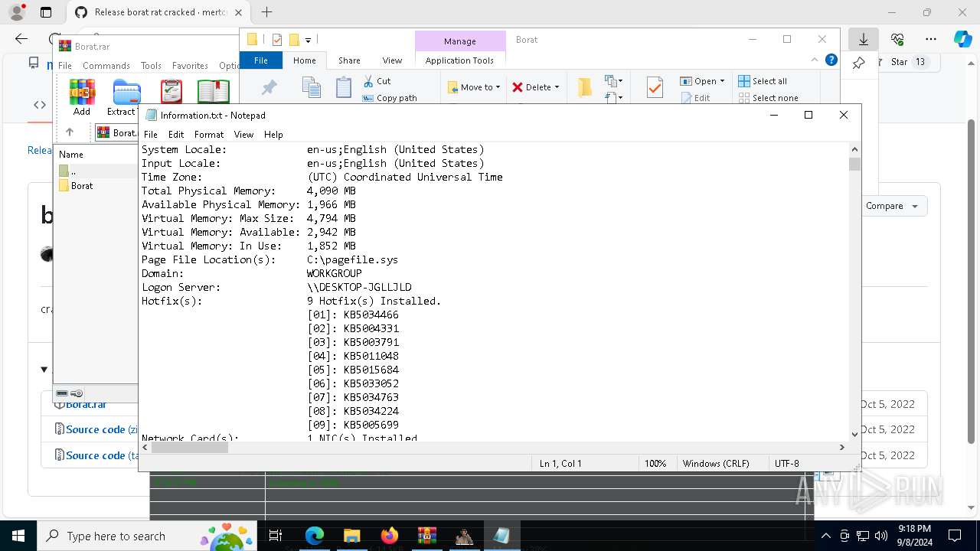Collapse the Explorer ribbon with chevron

coord(815,60)
